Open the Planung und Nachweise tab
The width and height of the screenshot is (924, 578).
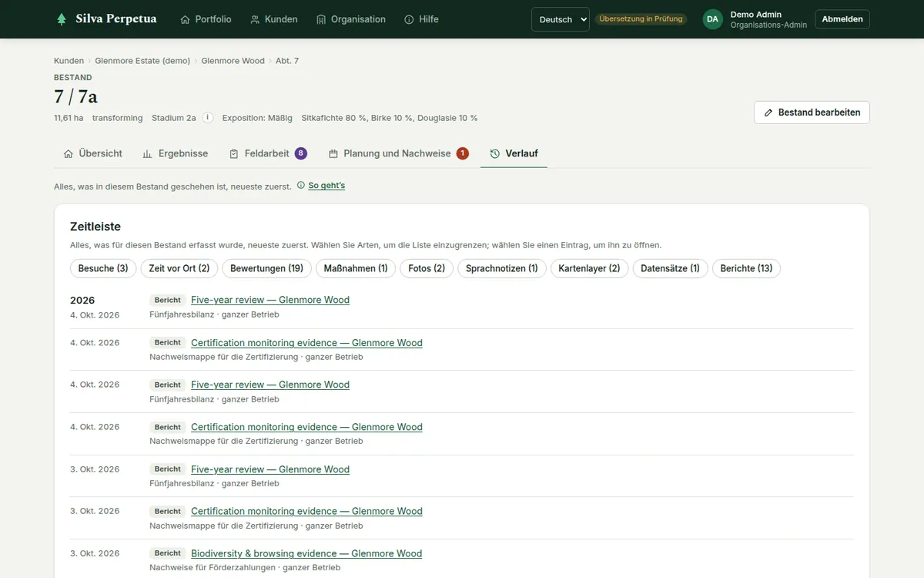[x=398, y=153]
